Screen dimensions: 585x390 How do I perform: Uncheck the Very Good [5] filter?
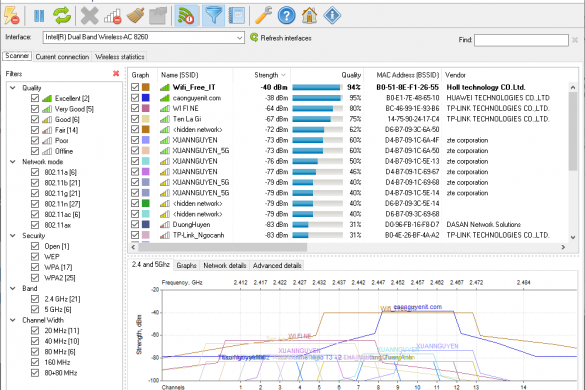pos(35,109)
